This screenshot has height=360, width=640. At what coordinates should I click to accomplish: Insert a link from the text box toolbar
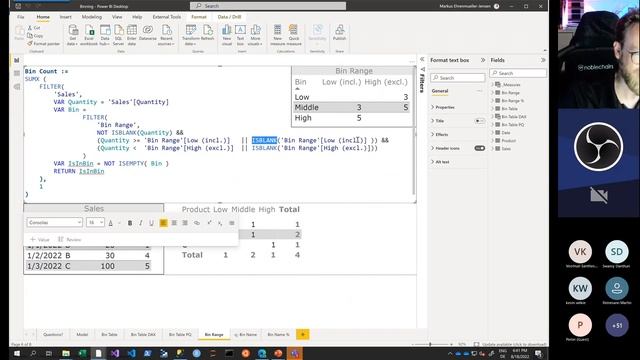[197, 223]
